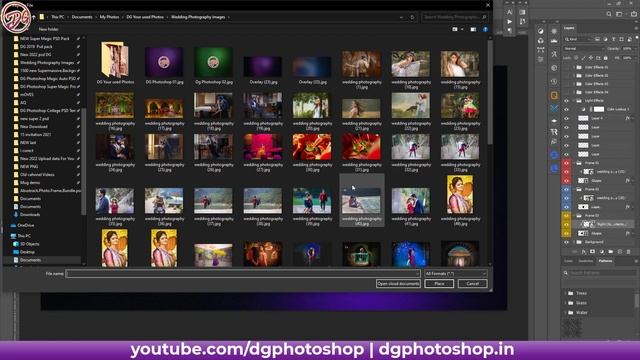640x360 pixels.
Task: Expand the Trees pattern folder
Action: 566,293
